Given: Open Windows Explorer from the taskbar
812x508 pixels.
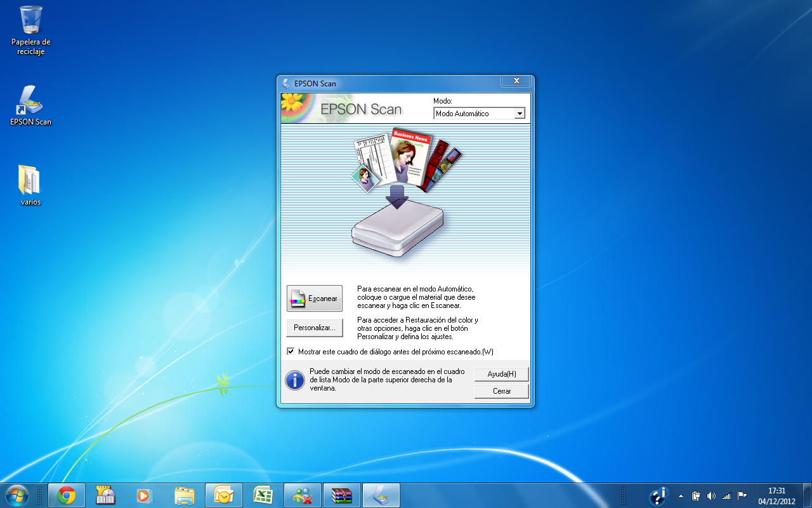Looking at the screenshot, I should (x=184, y=495).
